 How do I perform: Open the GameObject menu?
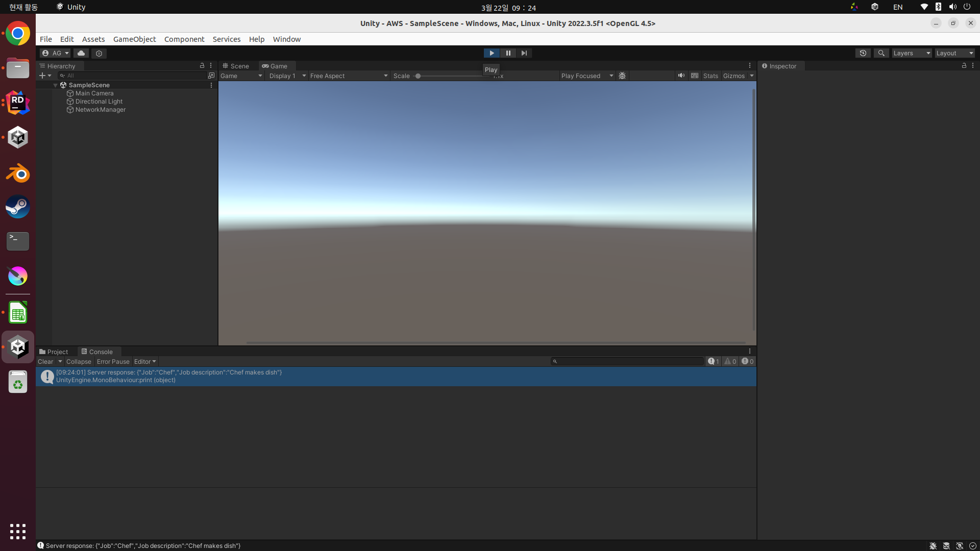click(x=134, y=39)
